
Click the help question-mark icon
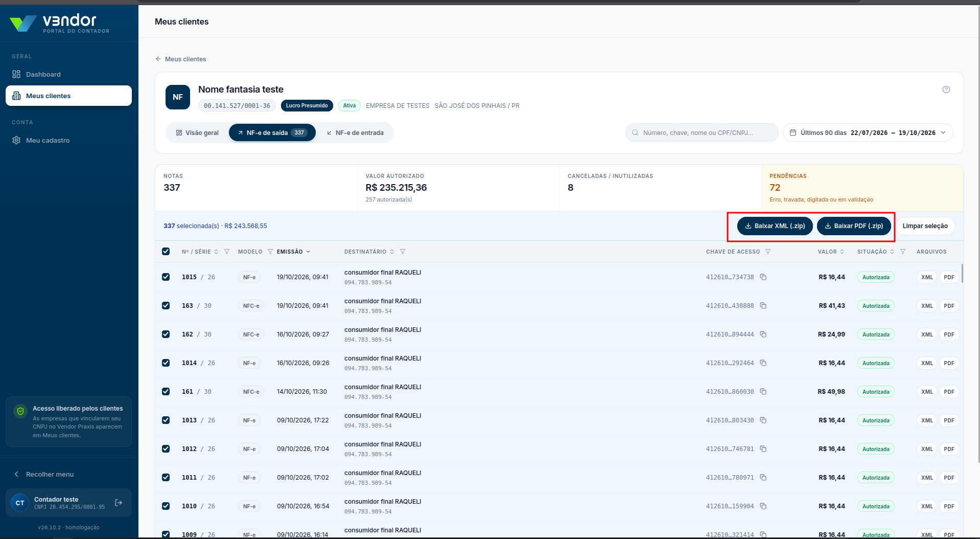pos(946,89)
